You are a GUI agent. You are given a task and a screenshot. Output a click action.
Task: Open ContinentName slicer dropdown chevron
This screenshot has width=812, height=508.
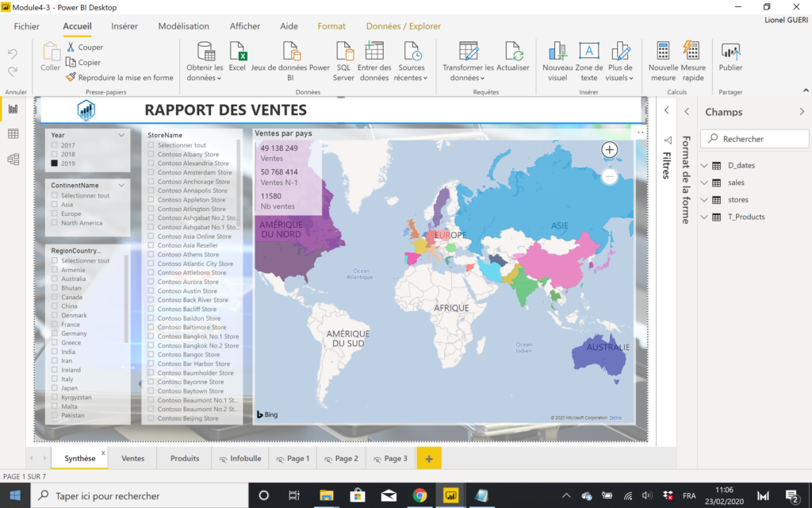(x=121, y=185)
